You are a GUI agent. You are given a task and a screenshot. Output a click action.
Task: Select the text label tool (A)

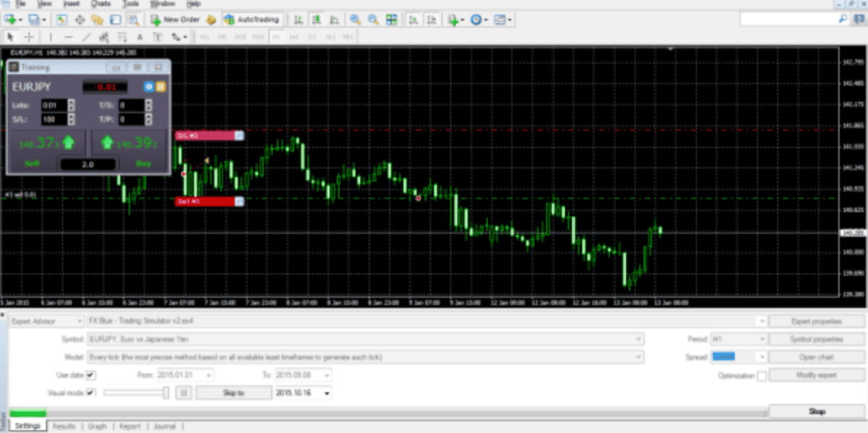[140, 36]
